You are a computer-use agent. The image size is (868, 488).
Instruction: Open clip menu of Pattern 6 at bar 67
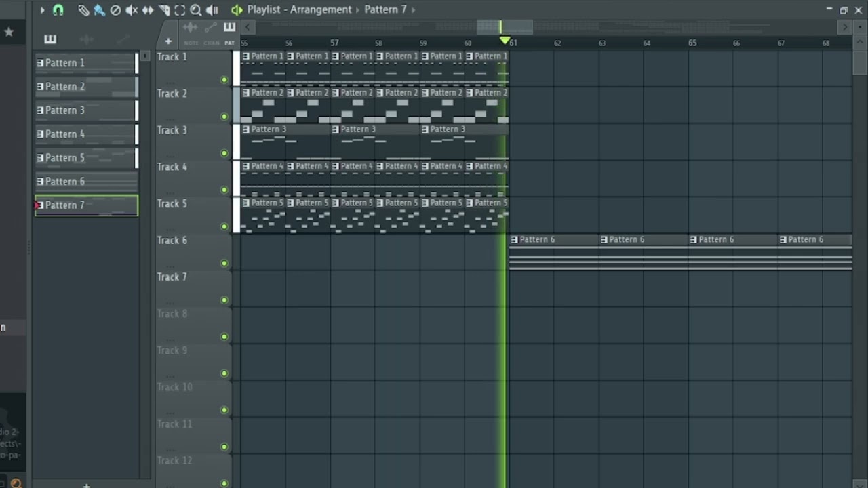[783, 239]
